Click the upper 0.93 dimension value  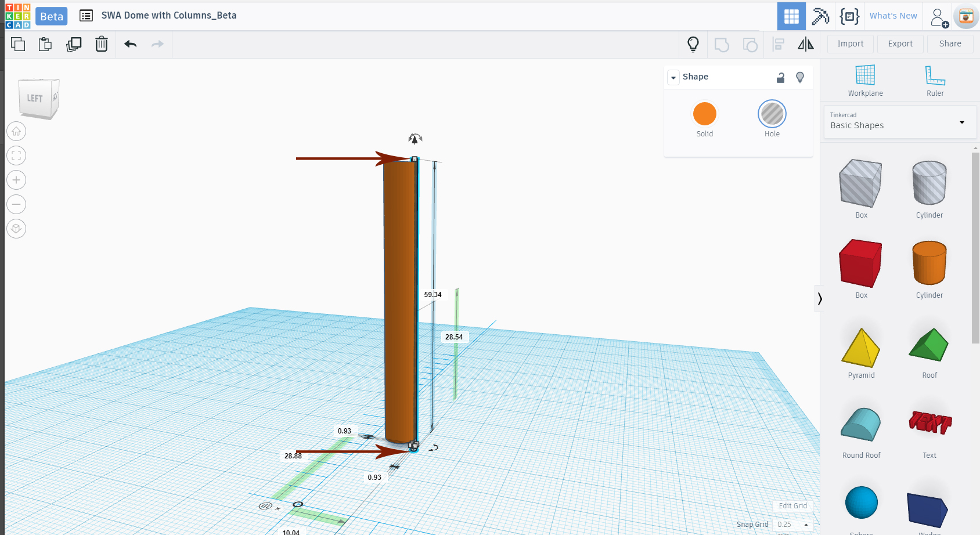344,431
